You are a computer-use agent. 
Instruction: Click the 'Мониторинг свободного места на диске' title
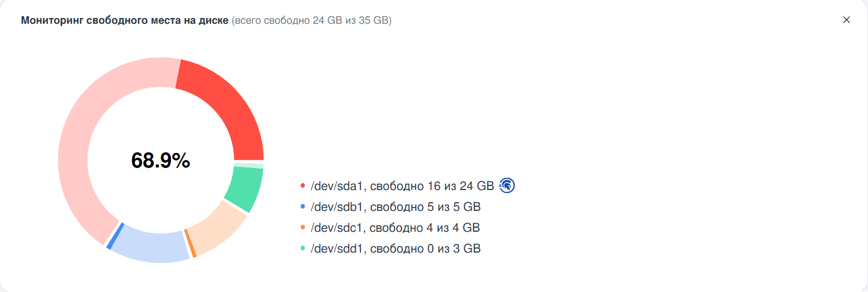pos(125,21)
